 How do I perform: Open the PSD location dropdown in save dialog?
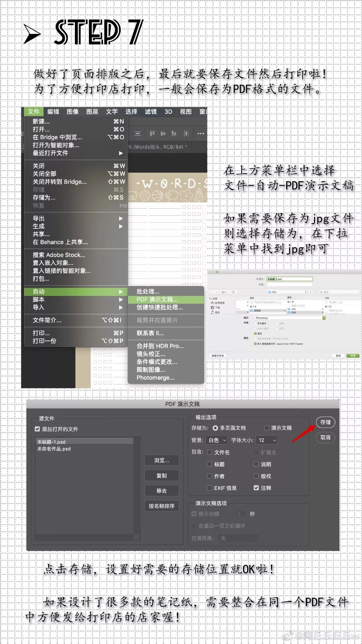(287, 292)
